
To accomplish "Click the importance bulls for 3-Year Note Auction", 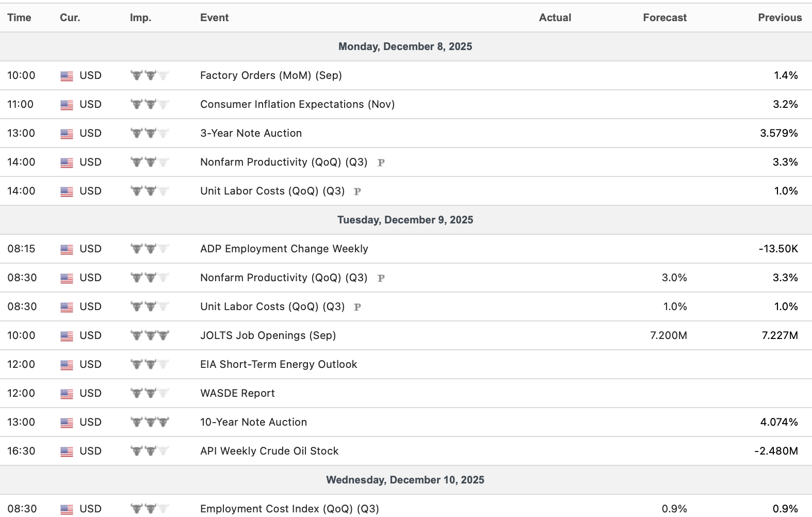I will 150,133.
